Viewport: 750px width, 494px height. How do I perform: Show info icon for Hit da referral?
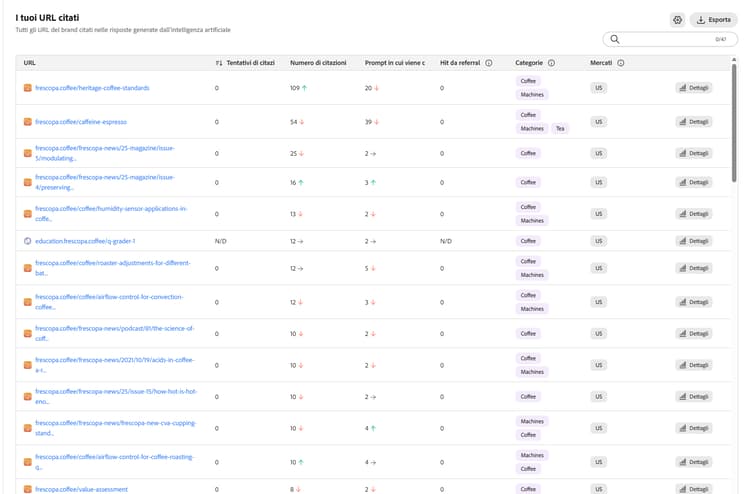489,63
